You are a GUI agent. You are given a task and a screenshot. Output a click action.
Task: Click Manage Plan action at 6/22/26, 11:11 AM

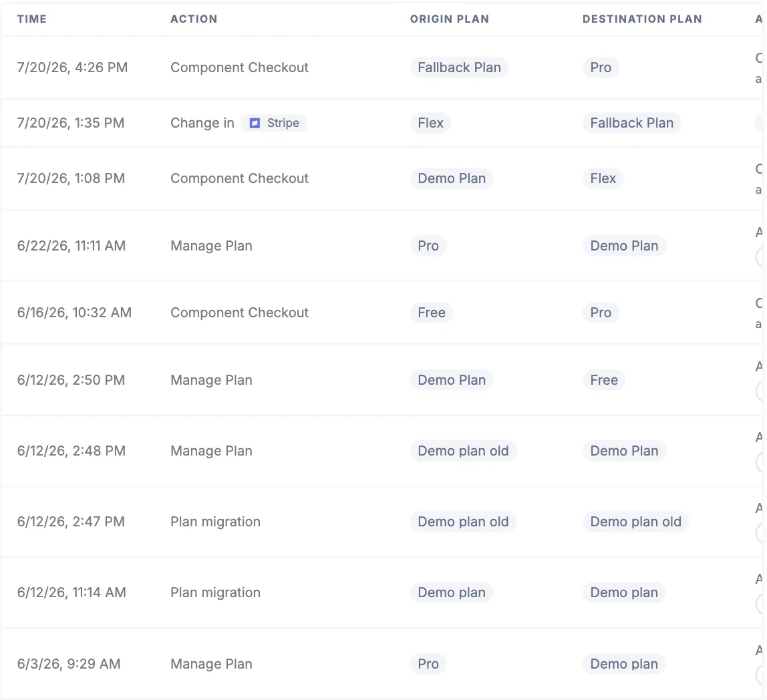click(211, 246)
